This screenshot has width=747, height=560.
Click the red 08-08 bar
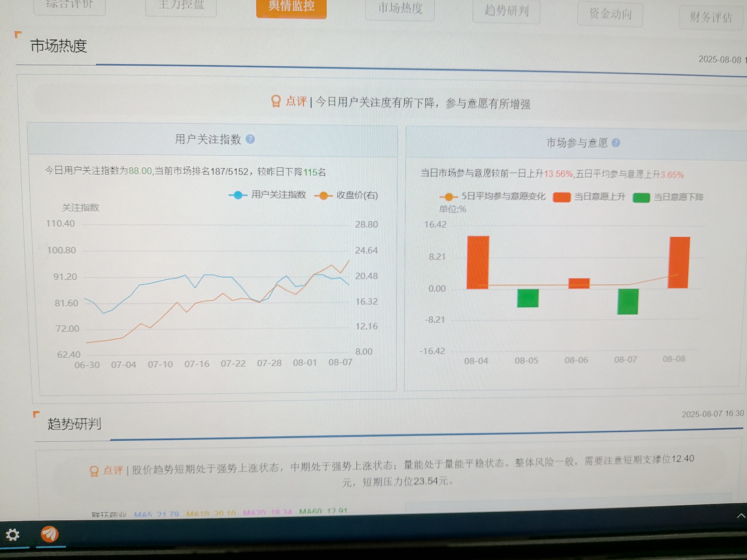tap(679, 262)
